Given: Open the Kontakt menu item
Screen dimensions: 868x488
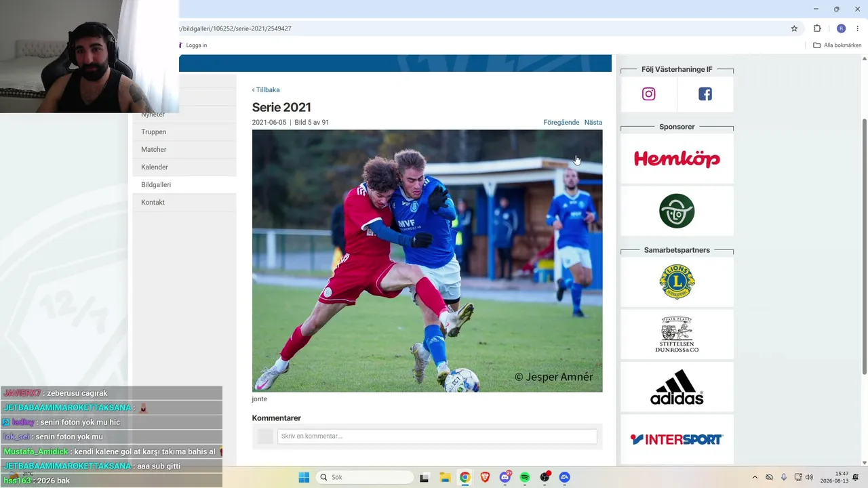Looking at the screenshot, I should (x=184, y=203).
